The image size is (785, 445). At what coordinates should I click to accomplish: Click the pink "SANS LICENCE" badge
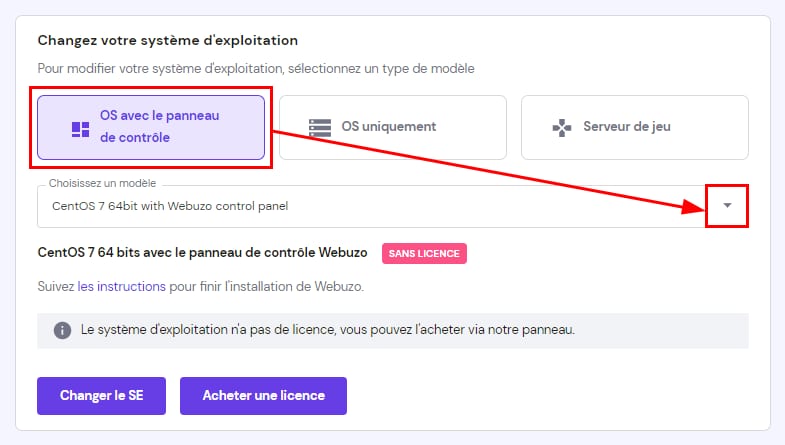tap(424, 253)
